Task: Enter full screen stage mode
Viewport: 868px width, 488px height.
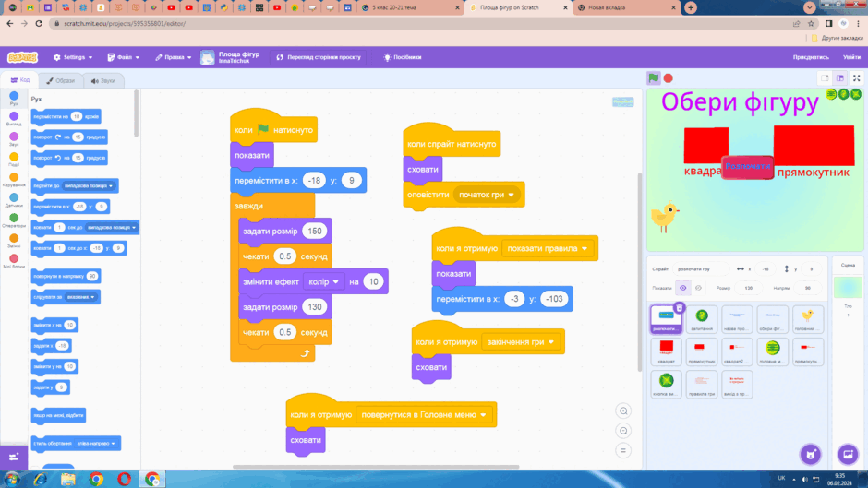Action: coord(856,78)
